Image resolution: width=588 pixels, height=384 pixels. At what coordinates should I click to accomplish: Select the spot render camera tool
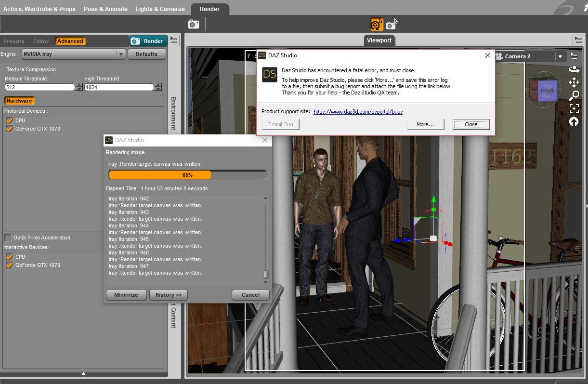click(x=391, y=24)
